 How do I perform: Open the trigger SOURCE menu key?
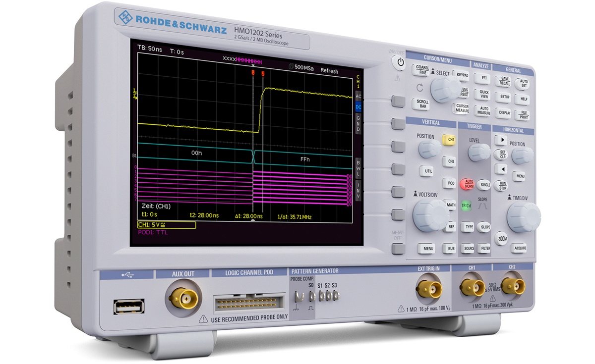click(x=468, y=249)
